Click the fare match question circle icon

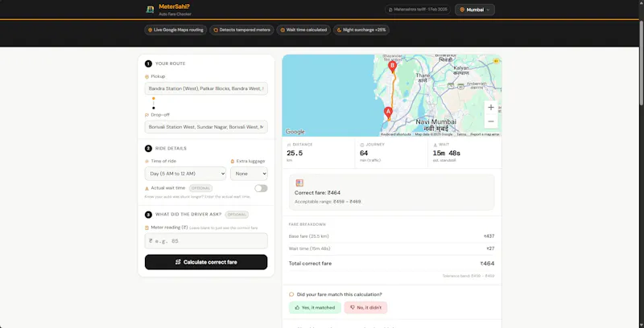click(x=291, y=294)
